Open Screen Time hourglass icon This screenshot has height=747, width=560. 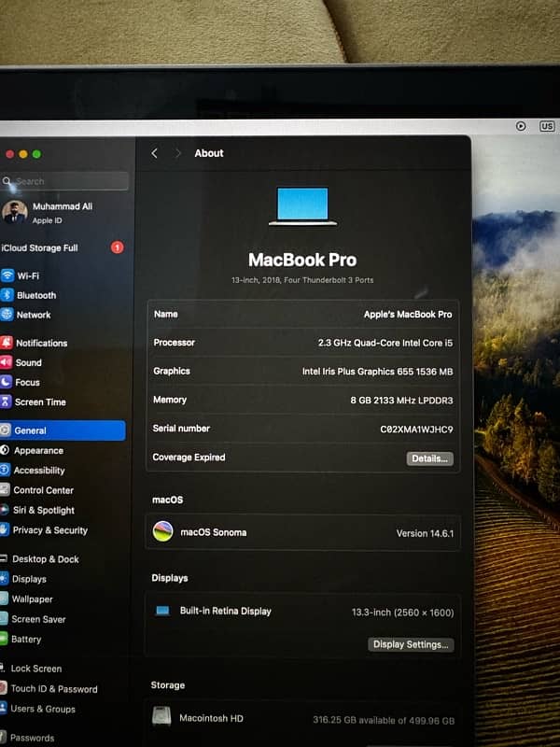point(7,402)
